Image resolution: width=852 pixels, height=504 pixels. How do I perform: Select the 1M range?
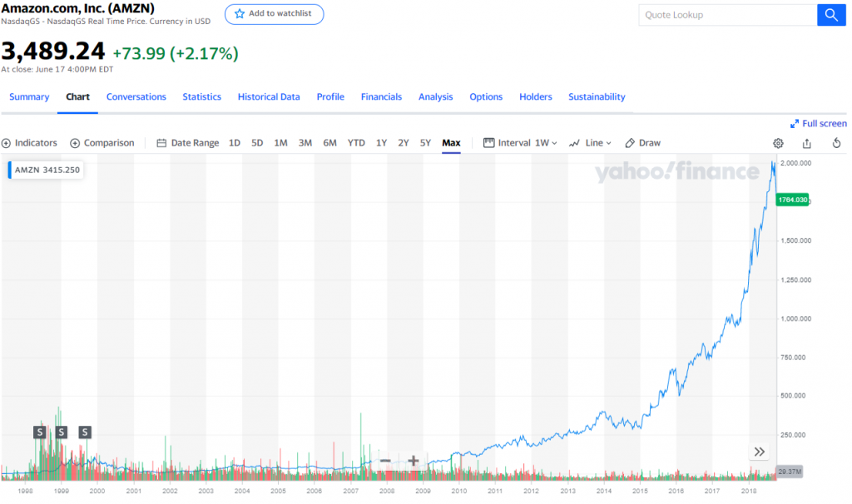tap(280, 143)
